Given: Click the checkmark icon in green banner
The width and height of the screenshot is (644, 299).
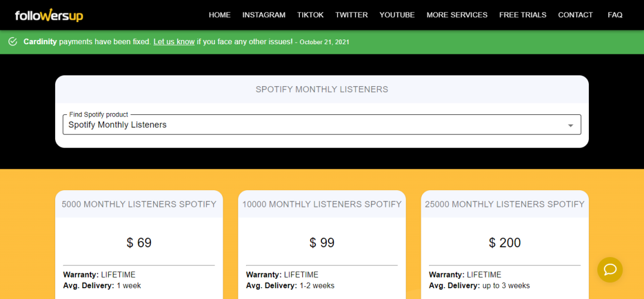Looking at the screenshot, I should 13,41.
